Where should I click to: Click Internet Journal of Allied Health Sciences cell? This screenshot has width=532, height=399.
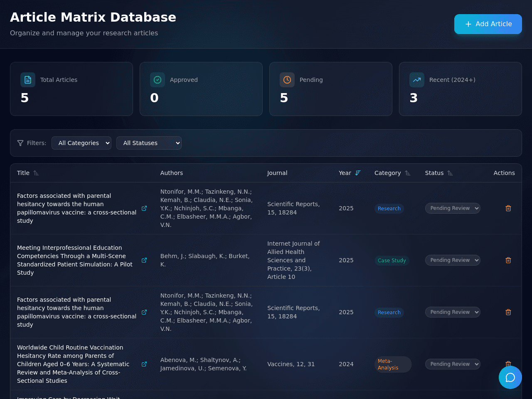[x=294, y=260]
